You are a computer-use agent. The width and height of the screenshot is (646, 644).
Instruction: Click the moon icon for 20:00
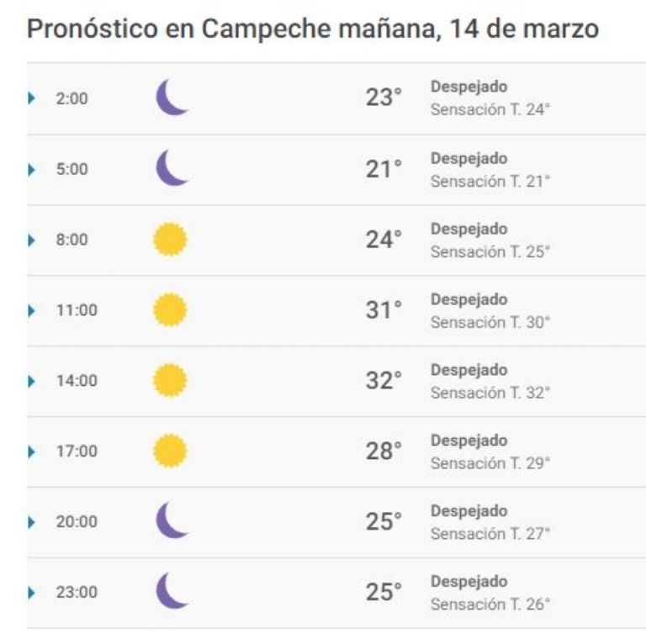[172, 520]
